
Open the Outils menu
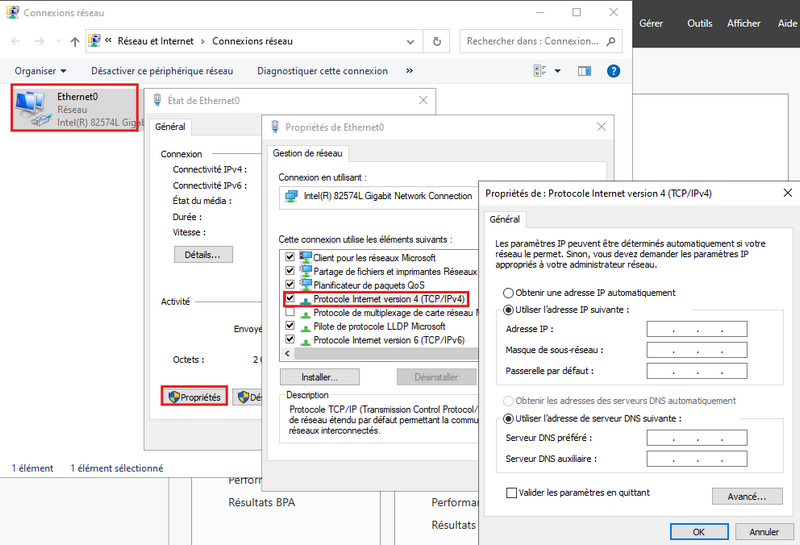(700, 23)
